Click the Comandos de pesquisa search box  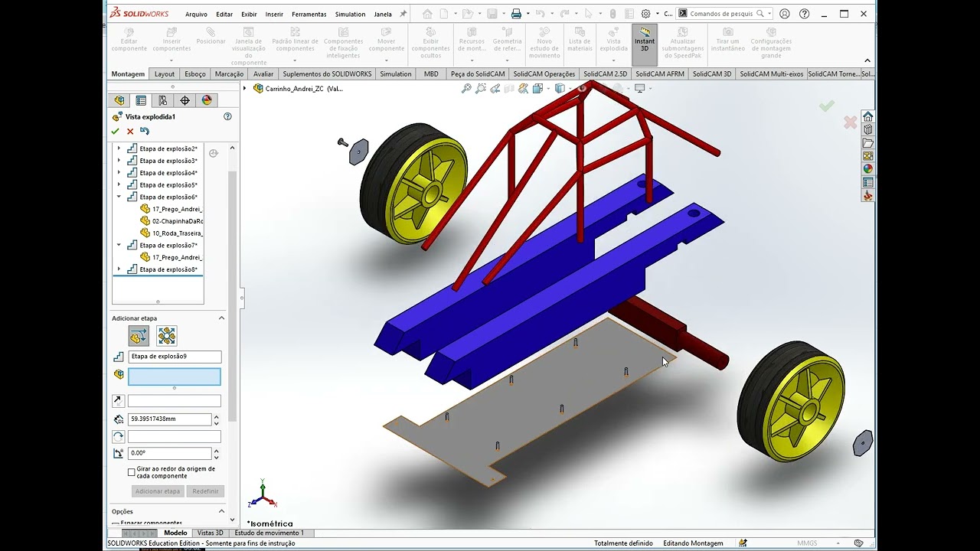tap(723, 14)
